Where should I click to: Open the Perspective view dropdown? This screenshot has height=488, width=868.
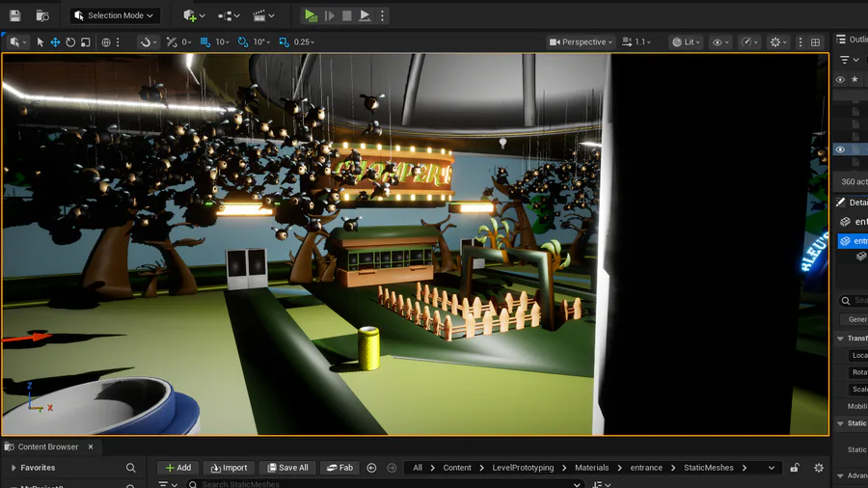click(581, 42)
